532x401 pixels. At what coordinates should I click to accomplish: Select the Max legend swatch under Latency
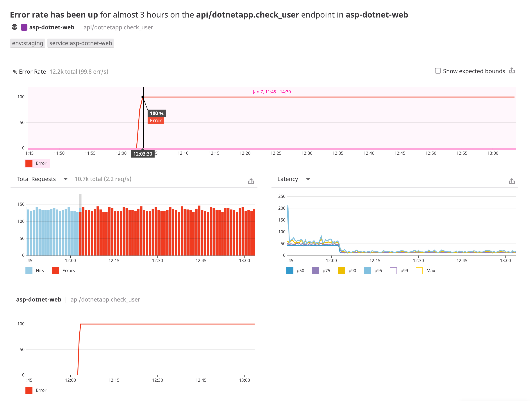coord(419,271)
